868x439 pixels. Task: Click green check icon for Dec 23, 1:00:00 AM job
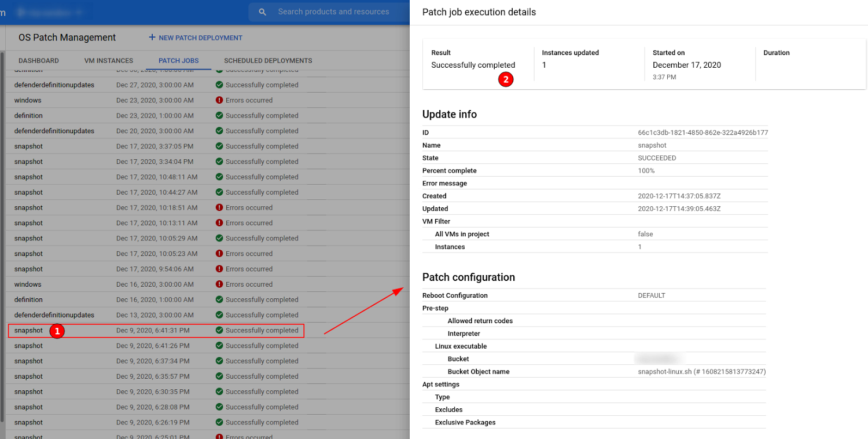(219, 115)
